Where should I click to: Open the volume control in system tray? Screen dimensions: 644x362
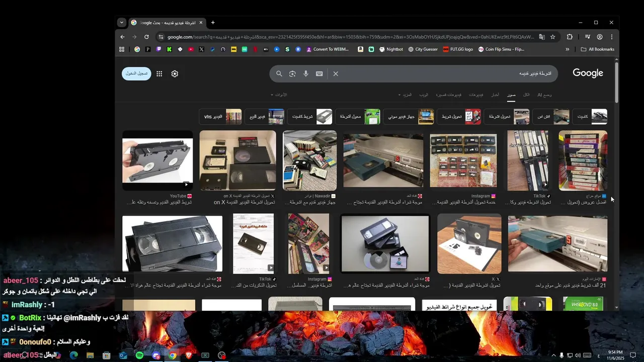[x=578, y=355]
